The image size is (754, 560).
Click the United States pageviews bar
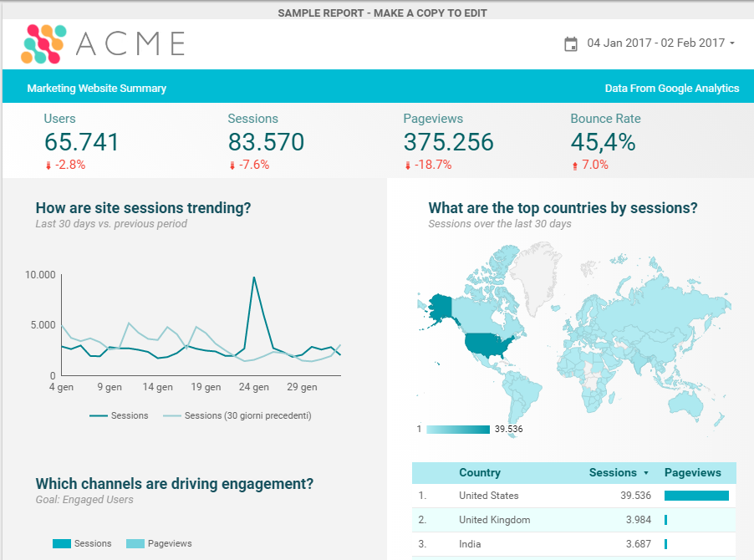696,496
